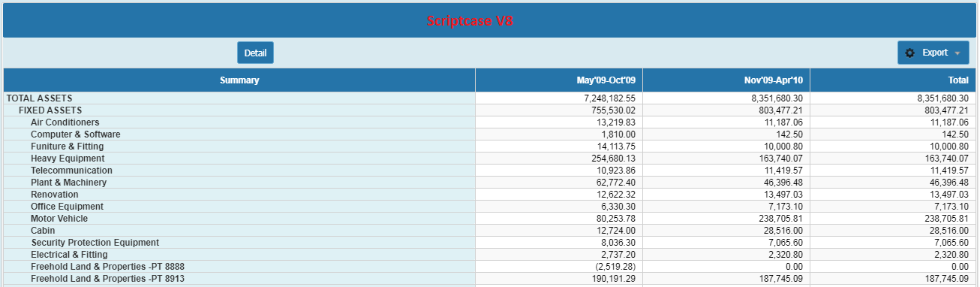Screen dimensions: 980x287
Task: Open the Export dropdown arrow
Action: pyautogui.click(x=957, y=53)
